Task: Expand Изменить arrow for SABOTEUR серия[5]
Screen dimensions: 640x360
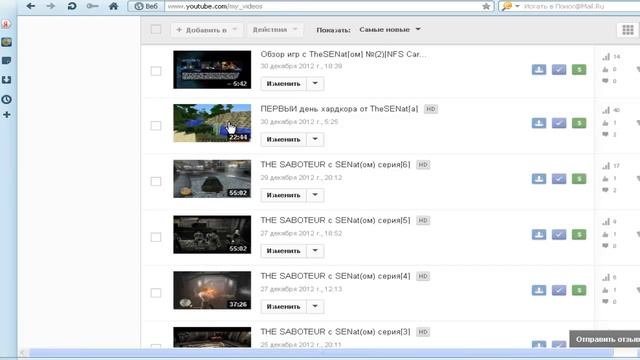Action: 315,251
